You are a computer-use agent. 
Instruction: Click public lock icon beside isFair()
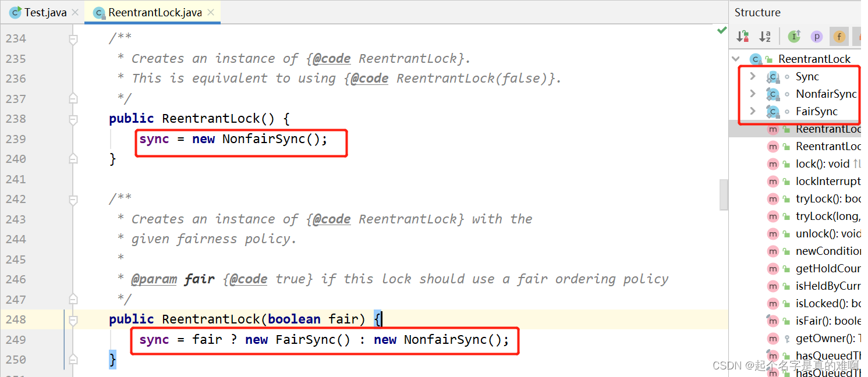click(x=787, y=321)
